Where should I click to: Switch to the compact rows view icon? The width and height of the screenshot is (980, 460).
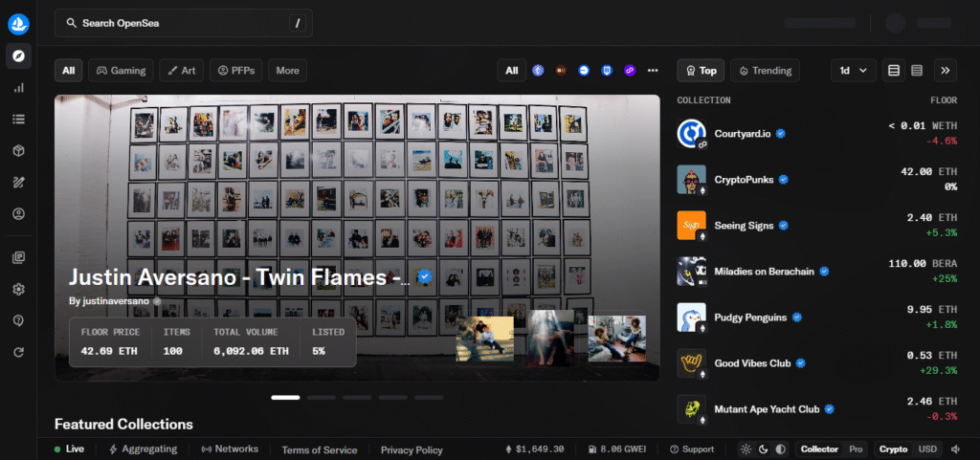point(917,71)
